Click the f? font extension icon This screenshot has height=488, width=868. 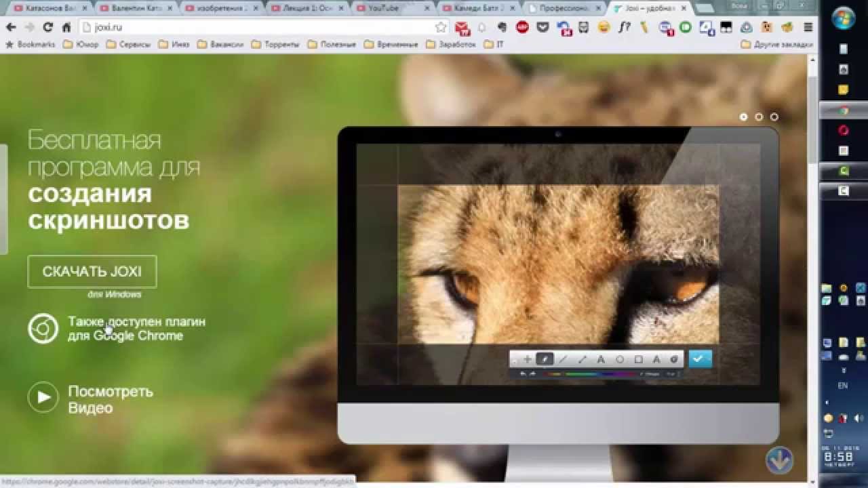point(624,27)
